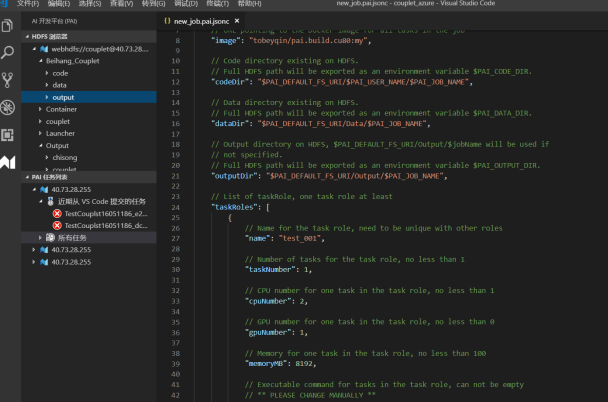The width and height of the screenshot is (608, 402).
Task: Click the "taskNumber" key on line 30
Action: click(x=270, y=270)
